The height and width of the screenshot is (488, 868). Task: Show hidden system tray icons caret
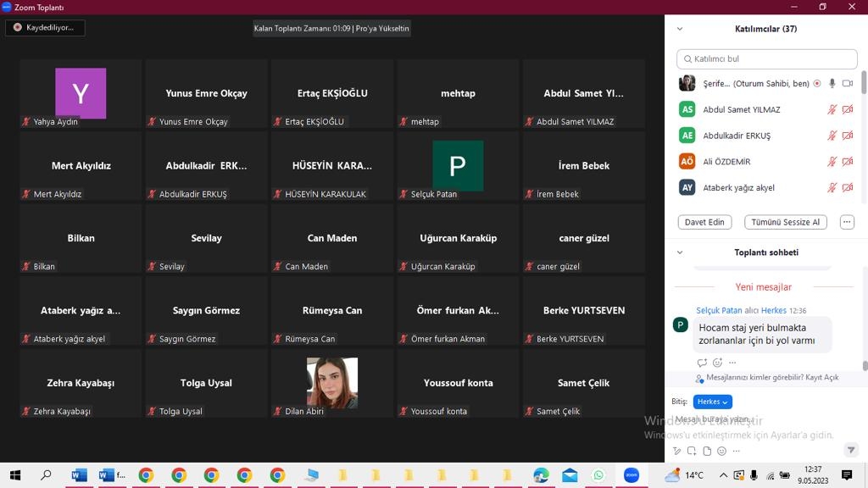(724, 475)
